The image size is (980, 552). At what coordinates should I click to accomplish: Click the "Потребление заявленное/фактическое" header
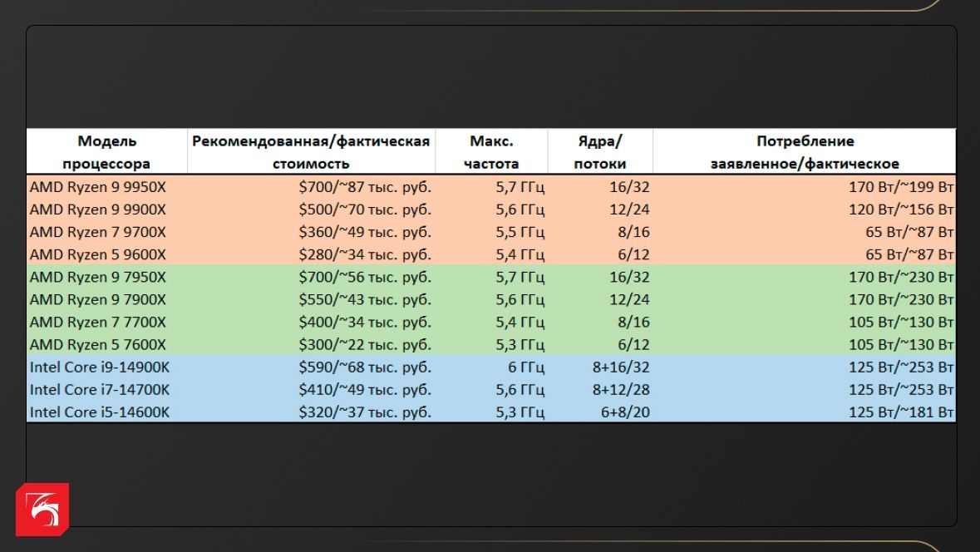click(804, 152)
